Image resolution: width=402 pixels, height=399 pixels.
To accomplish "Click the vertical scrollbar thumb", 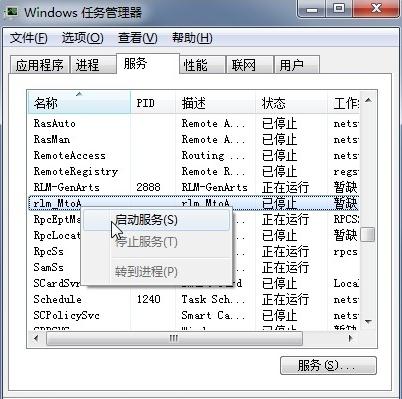I will 368,235.
